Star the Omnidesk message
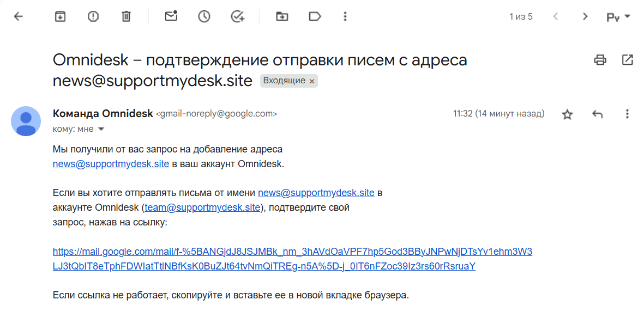The height and width of the screenshot is (312, 644). (x=568, y=114)
